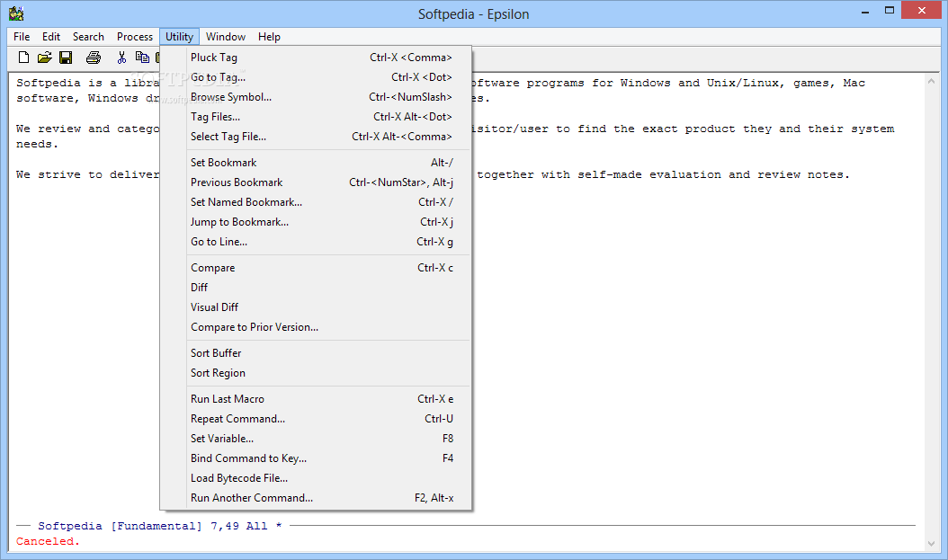Click scrollbar up arrow in editor
The image size is (948, 560).
tap(931, 82)
